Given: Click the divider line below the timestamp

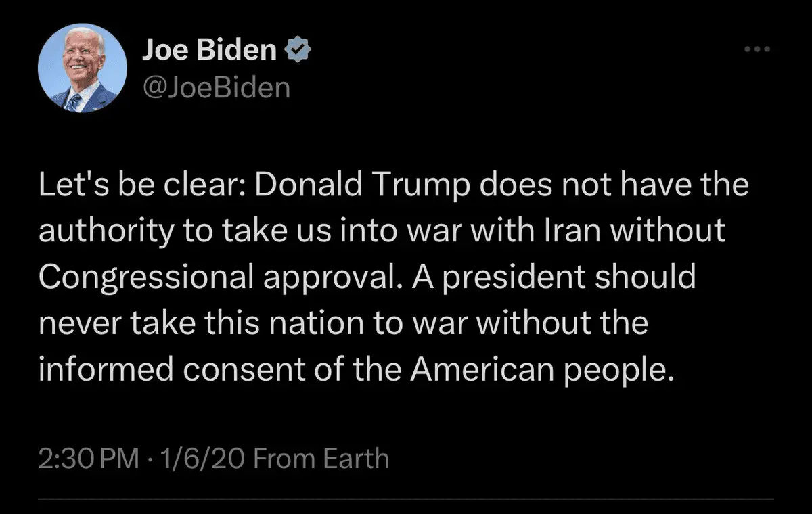Looking at the screenshot, I should 406,500.
